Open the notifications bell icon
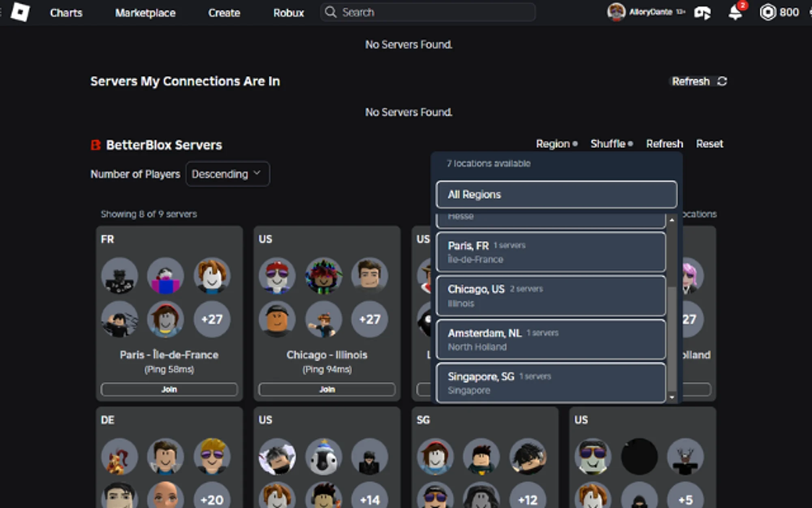This screenshot has width=812, height=508. coord(735,13)
